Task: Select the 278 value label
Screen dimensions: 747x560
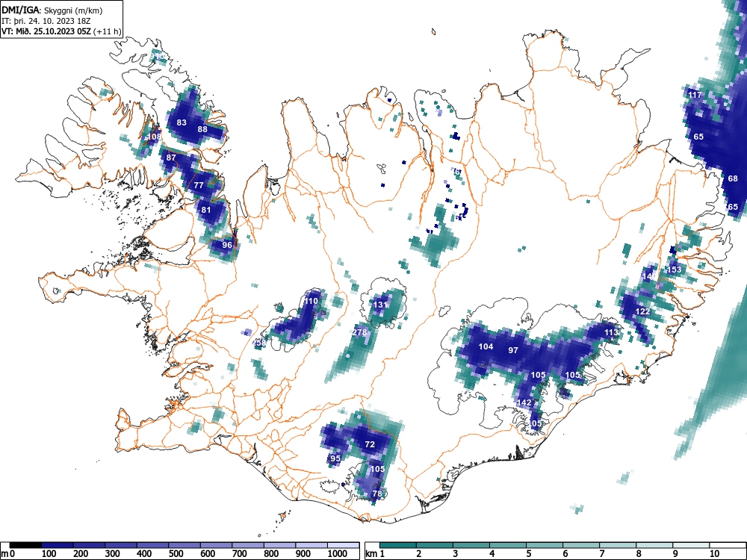Action: [x=360, y=332]
